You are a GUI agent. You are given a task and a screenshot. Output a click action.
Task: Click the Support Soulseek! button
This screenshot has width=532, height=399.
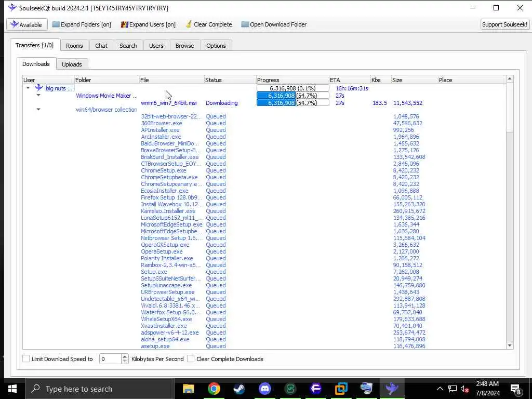pyautogui.click(x=504, y=24)
